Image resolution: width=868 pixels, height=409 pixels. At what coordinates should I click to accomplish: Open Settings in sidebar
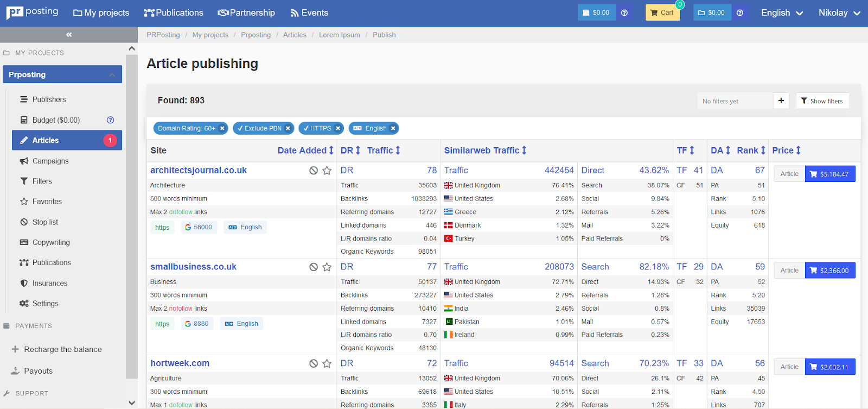tap(45, 304)
